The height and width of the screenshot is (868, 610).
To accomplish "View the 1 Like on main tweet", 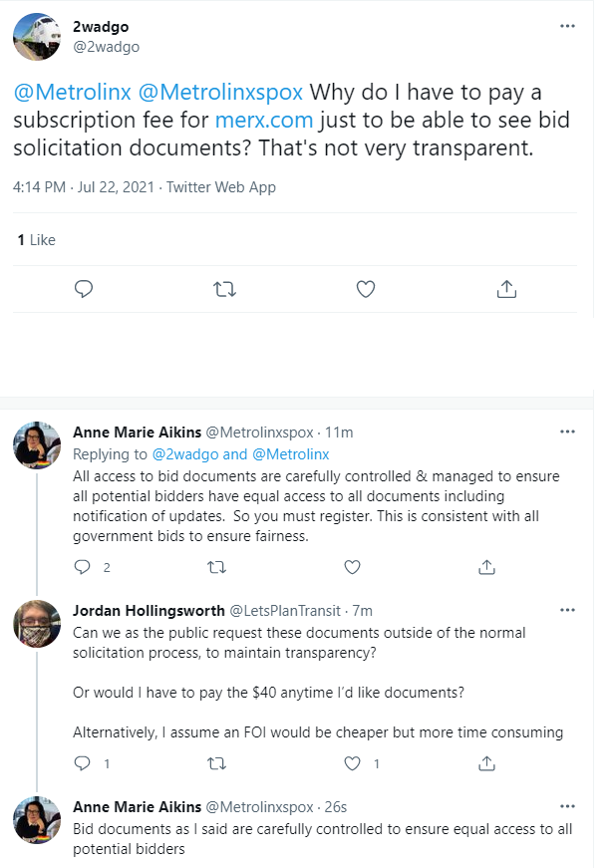I will point(37,240).
